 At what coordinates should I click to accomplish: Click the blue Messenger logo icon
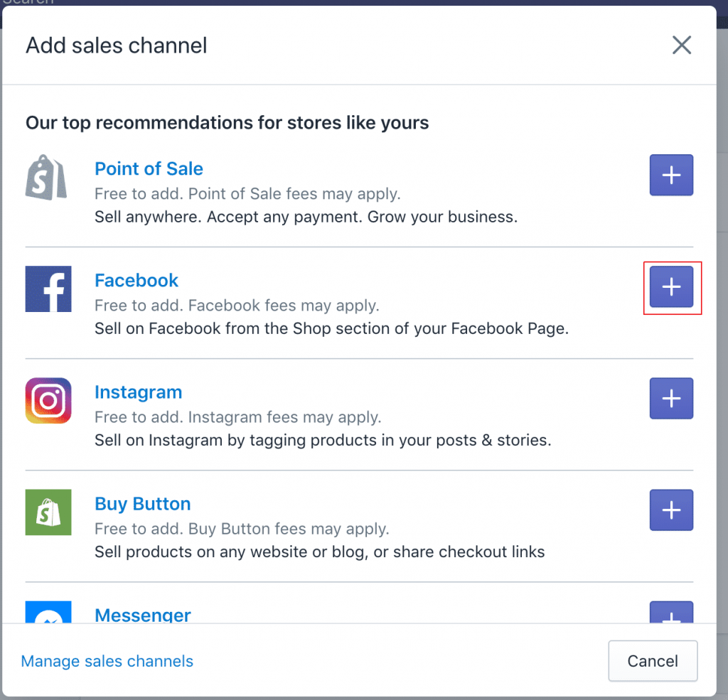coord(48,613)
